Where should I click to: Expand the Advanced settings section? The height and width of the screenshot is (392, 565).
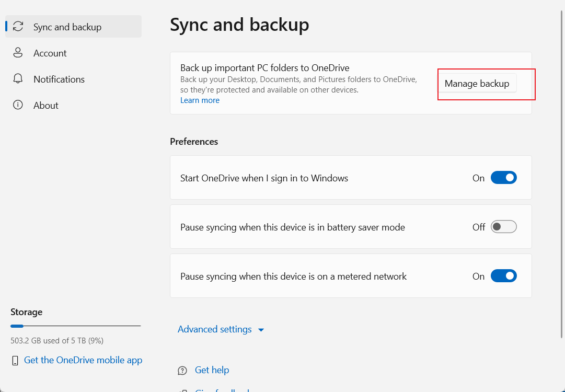pos(215,329)
